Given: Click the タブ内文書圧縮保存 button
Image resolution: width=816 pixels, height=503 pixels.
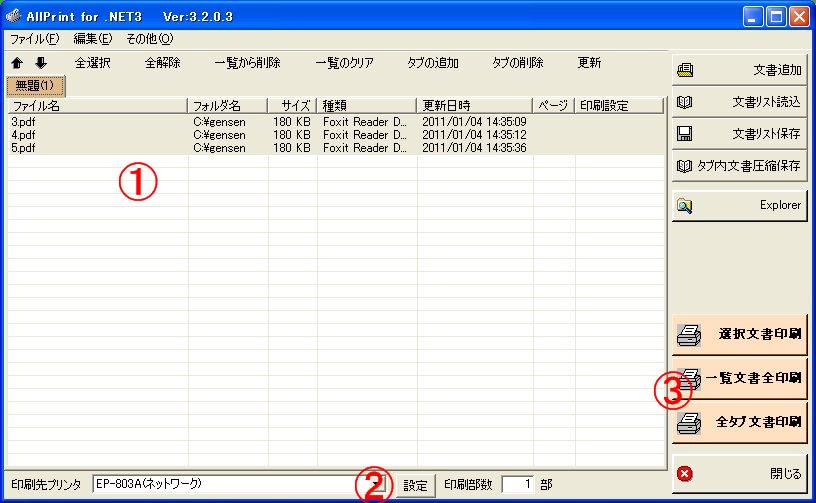Looking at the screenshot, I should tap(739, 166).
